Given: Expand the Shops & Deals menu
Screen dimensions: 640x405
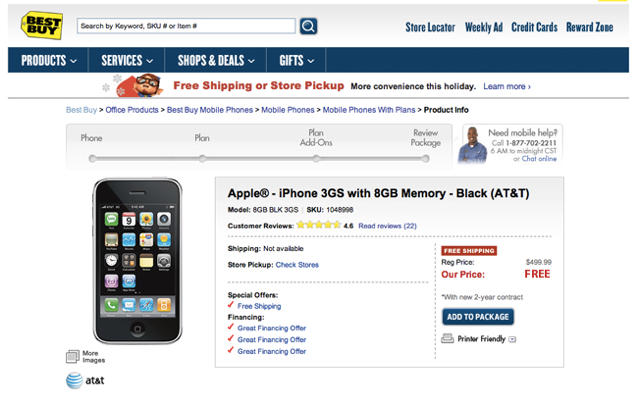Looking at the screenshot, I should [216, 61].
